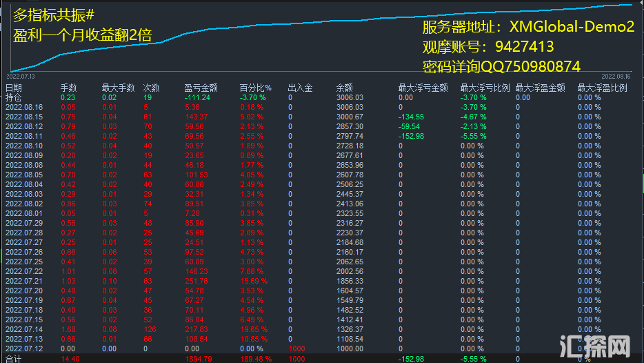644x363 pixels.
Task: Select the 2022.08.16 date row
Action: pyautogui.click(x=24, y=107)
